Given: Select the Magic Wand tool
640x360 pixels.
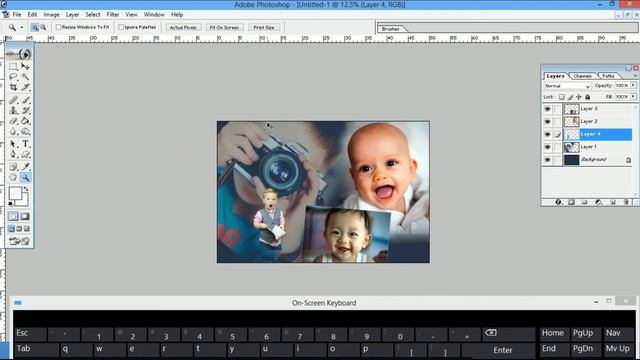Looking at the screenshot, I should (25, 77).
